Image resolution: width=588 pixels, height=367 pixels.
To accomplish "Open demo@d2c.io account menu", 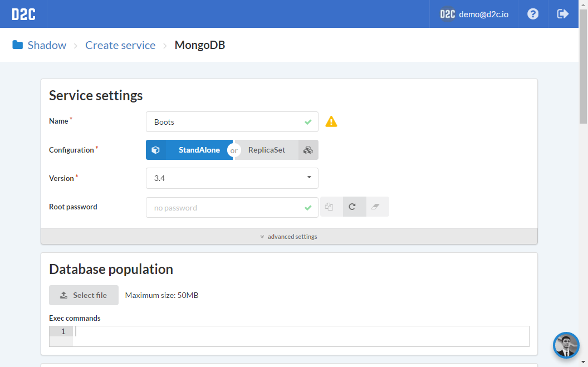I will click(474, 14).
